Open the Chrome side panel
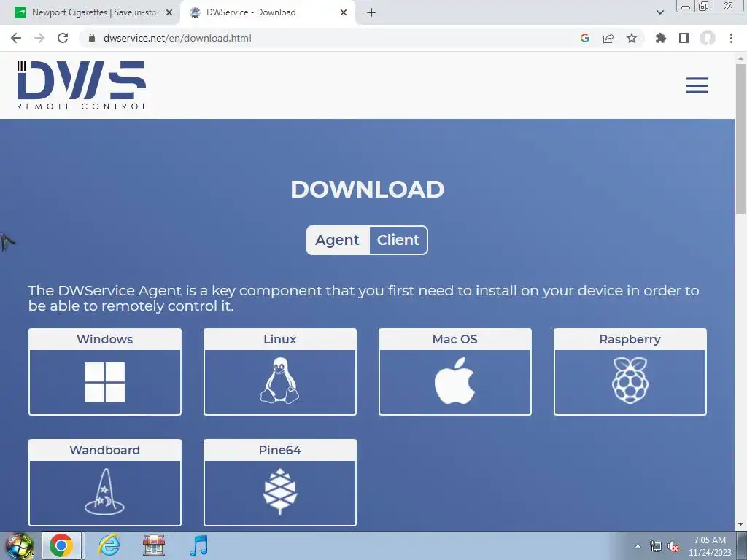Screen dimensions: 747x560 point(684,38)
